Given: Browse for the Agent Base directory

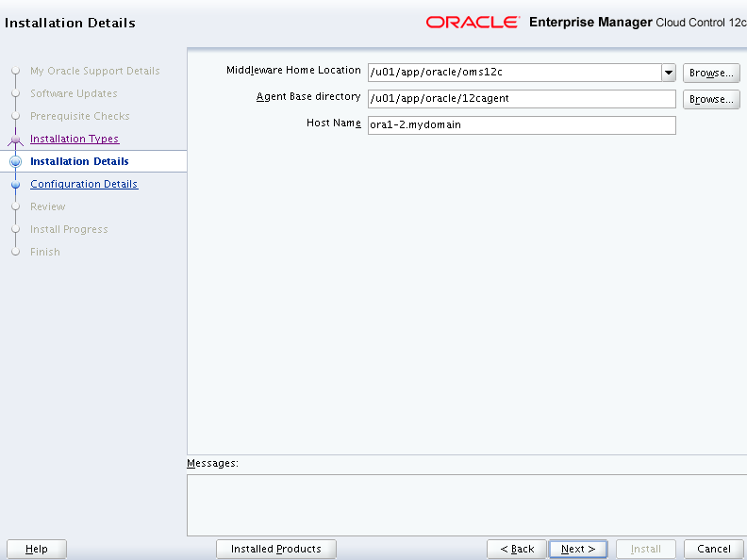Looking at the screenshot, I should [711, 99].
